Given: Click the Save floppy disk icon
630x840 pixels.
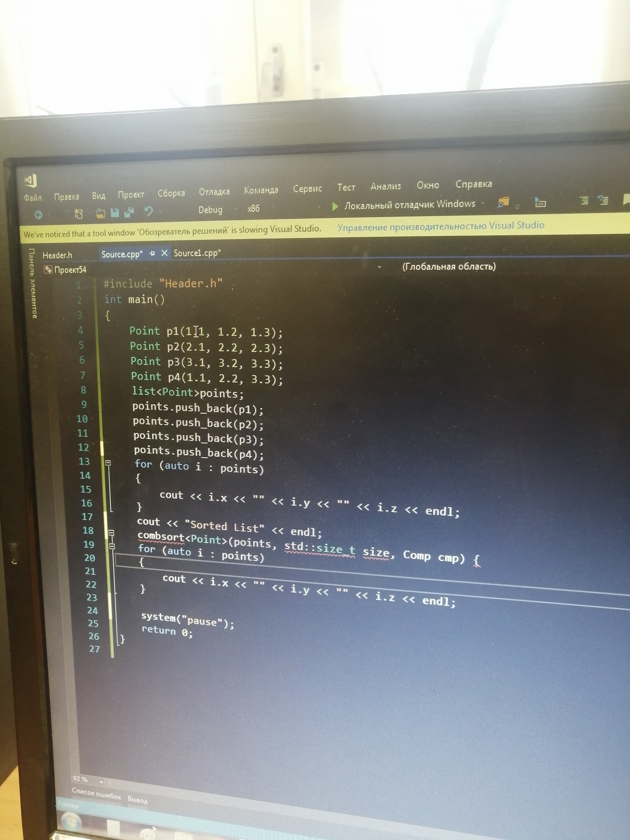Looking at the screenshot, I should point(115,213).
